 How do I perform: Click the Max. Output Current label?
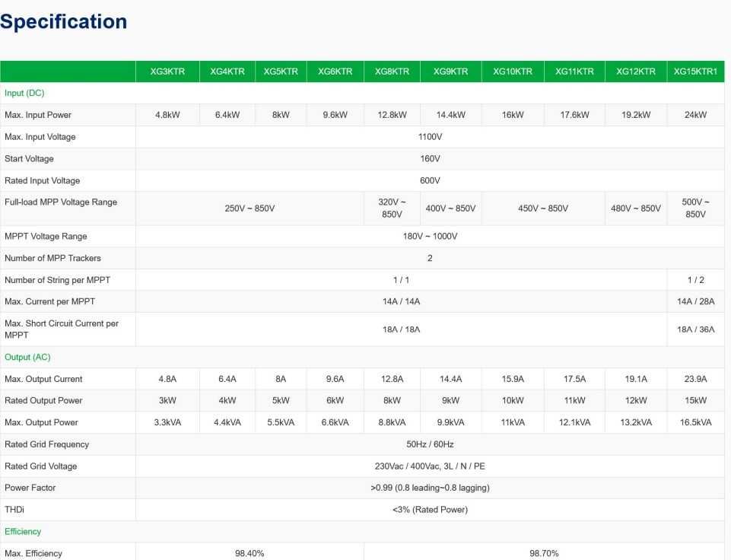point(43,379)
